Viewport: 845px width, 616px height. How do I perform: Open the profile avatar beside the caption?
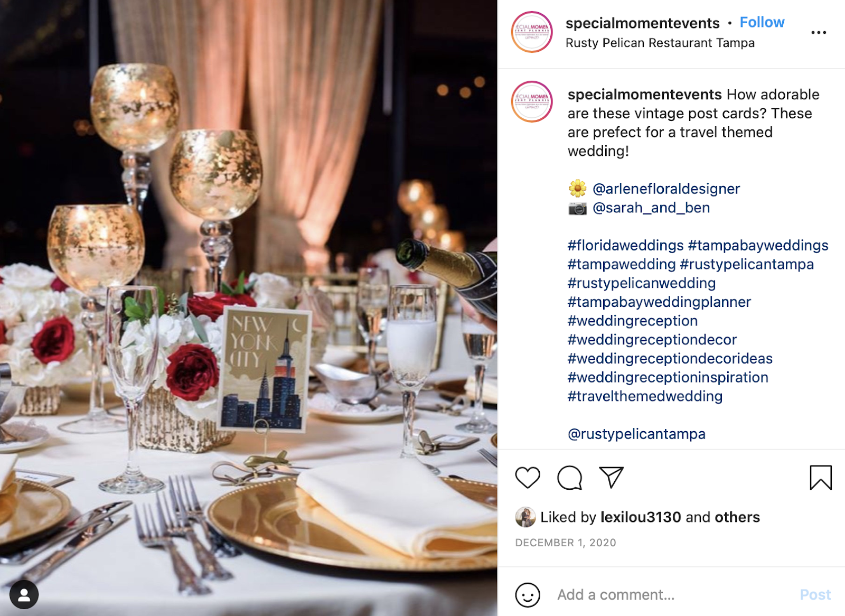pos(532,101)
